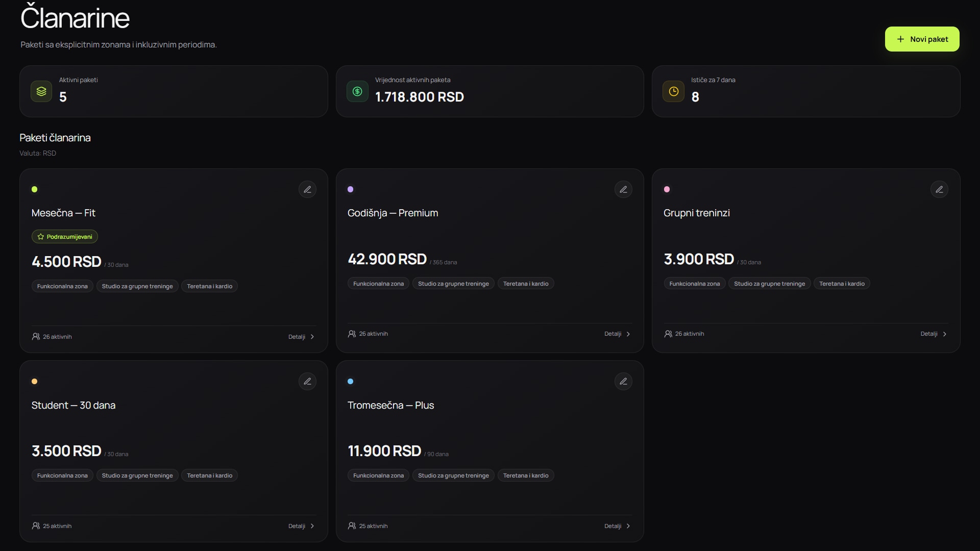The width and height of the screenshot is (980, 551).
Task: Click the purple dot on Godišnja — Premium
Action: click(351, 189)
